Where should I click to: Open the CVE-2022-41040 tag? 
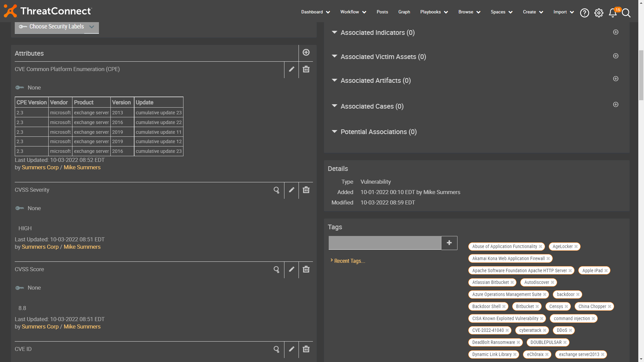(x=488, y=330)
